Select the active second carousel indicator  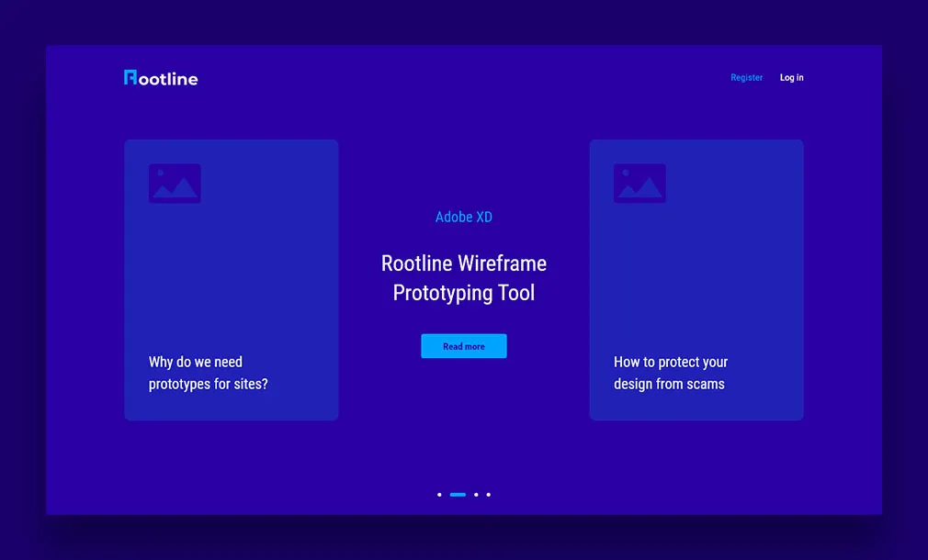pyautogui.click(x=458, y=495)
